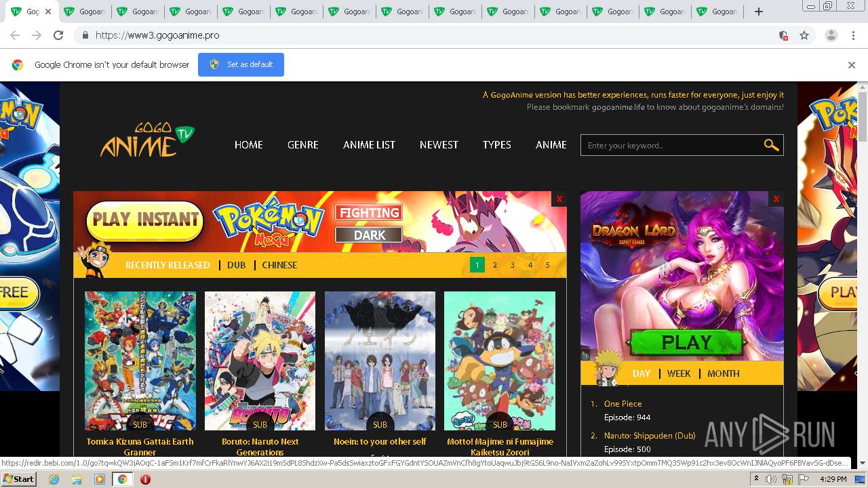
Task: Show hidden system tray icons arrow
Action: 756,479
